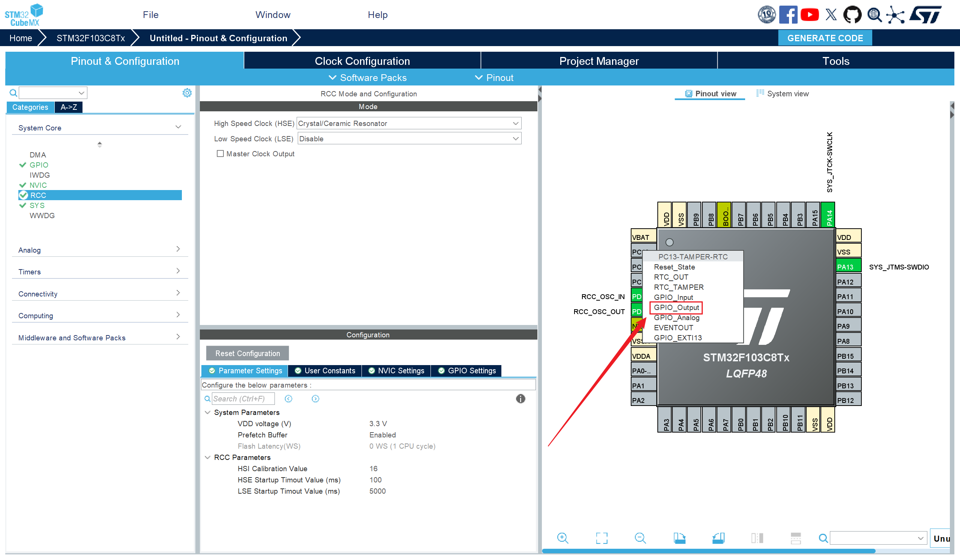Click the GENERATE CODE button
960x560 pixels.
[x=825, y=38]
